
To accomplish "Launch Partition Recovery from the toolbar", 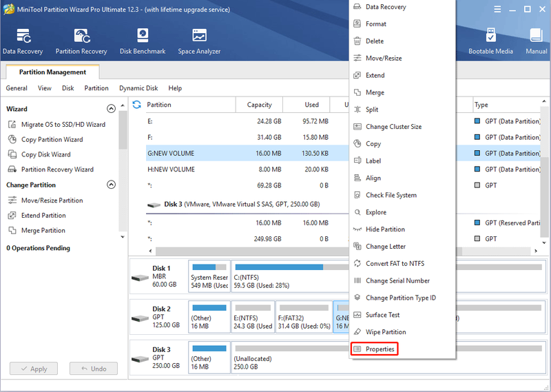I will pos(81,41).
